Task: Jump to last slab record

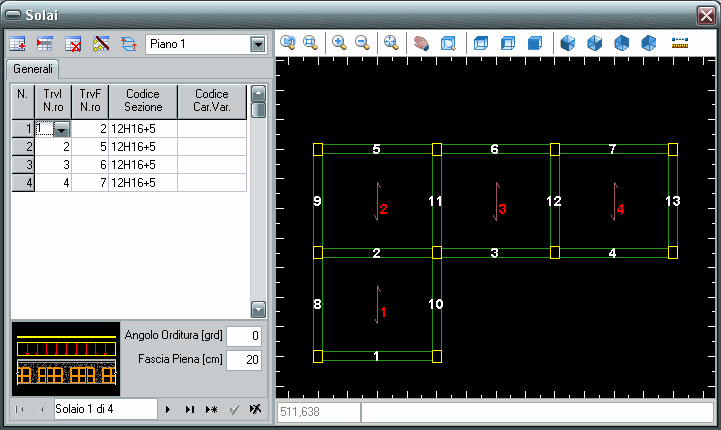Action: click(189, 409)
